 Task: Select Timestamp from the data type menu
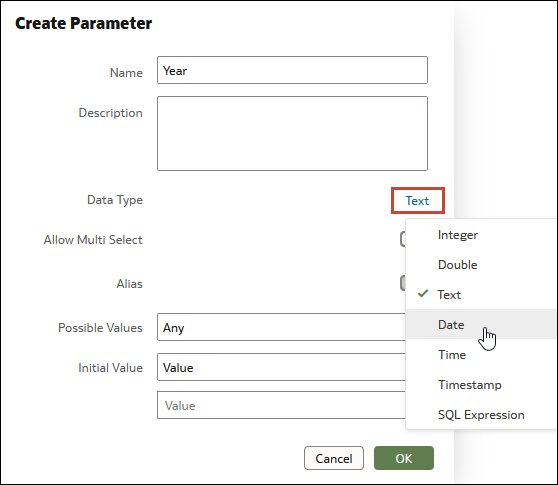(x=480, y=385)
